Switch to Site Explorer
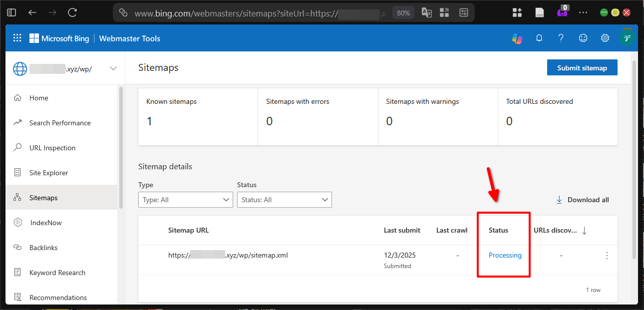644x310 pixels. (x=49, y=172)
